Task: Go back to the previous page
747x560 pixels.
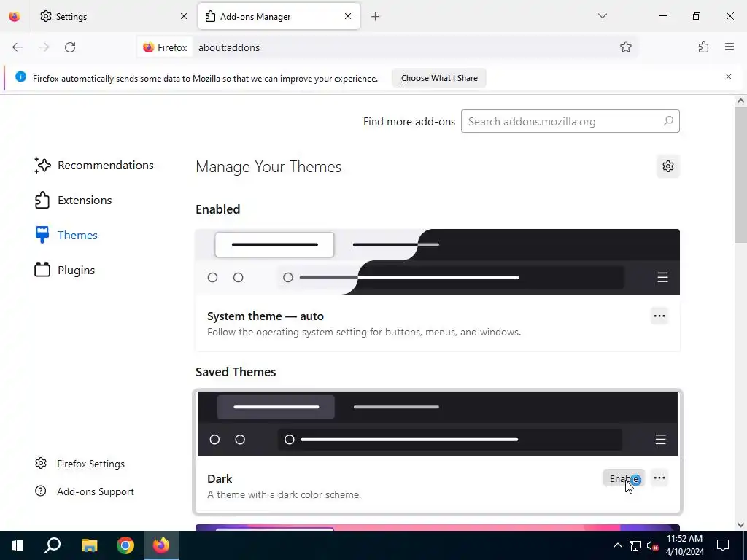Action: click(x=18, y=47)
